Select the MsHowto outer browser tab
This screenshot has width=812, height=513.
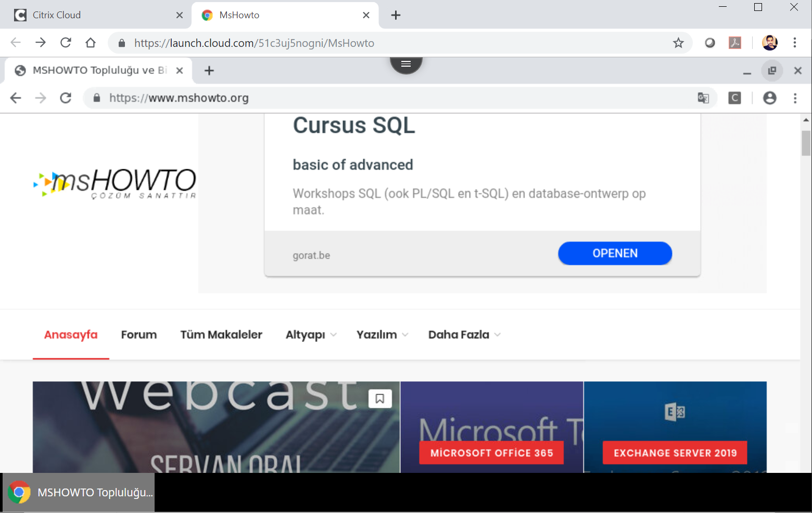285,15
